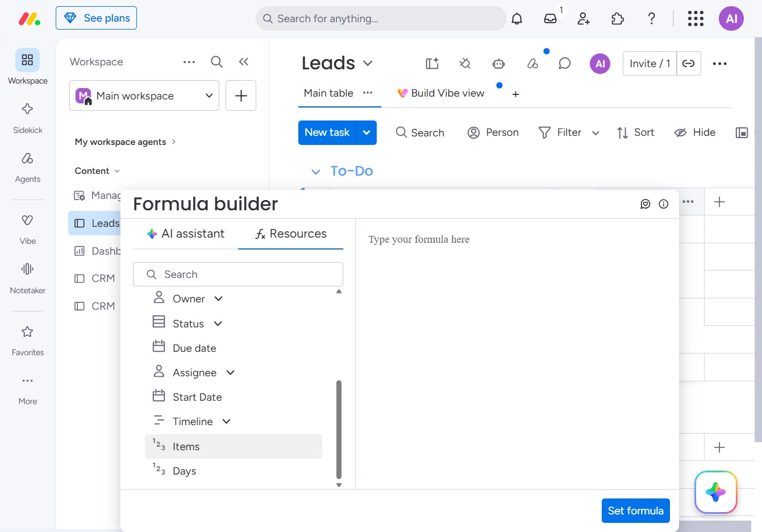Click the New task button
Viewport: 762px width, 532px height.
[327, 132]
